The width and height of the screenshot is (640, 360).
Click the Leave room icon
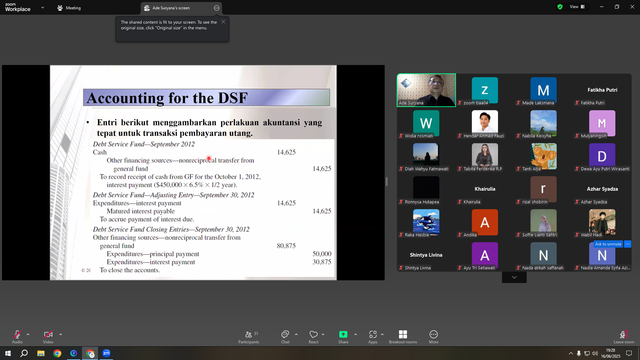tap(623, 334)
